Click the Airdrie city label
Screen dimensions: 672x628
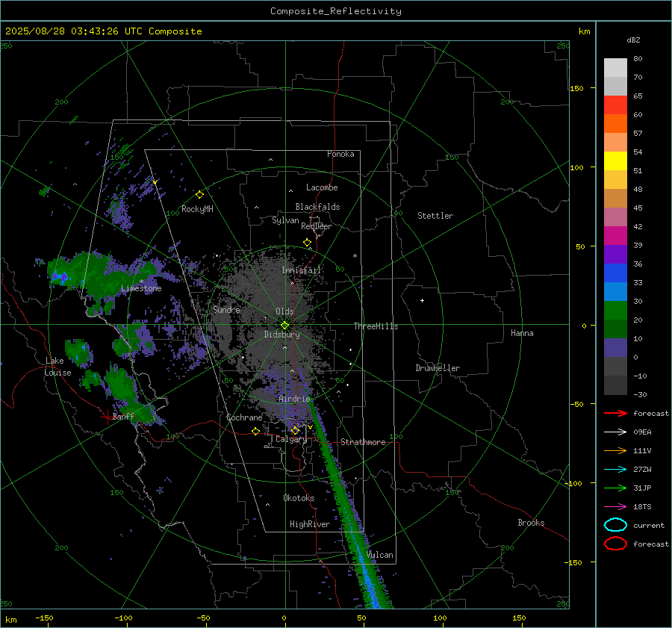pyautogui.click(x=294, y=399)
